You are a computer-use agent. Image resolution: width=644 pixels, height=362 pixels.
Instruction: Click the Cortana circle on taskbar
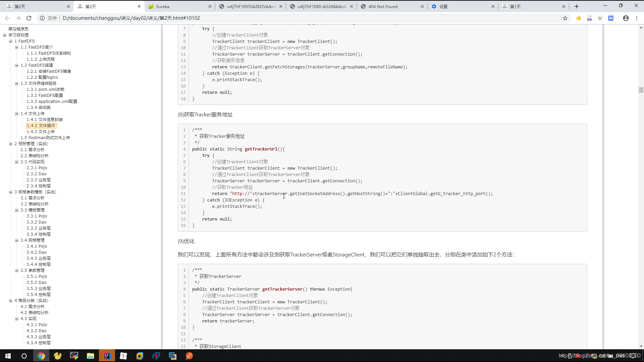point(24,356)
